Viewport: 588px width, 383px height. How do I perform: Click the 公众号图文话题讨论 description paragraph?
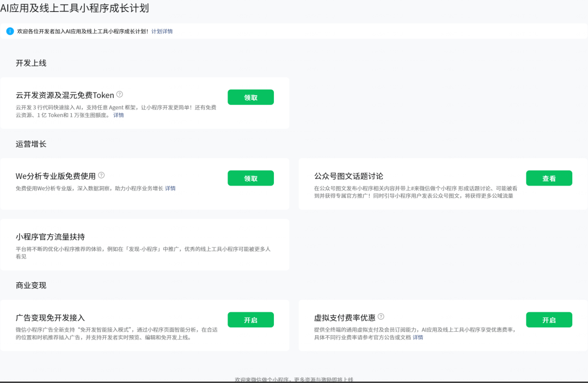[415, 192]
